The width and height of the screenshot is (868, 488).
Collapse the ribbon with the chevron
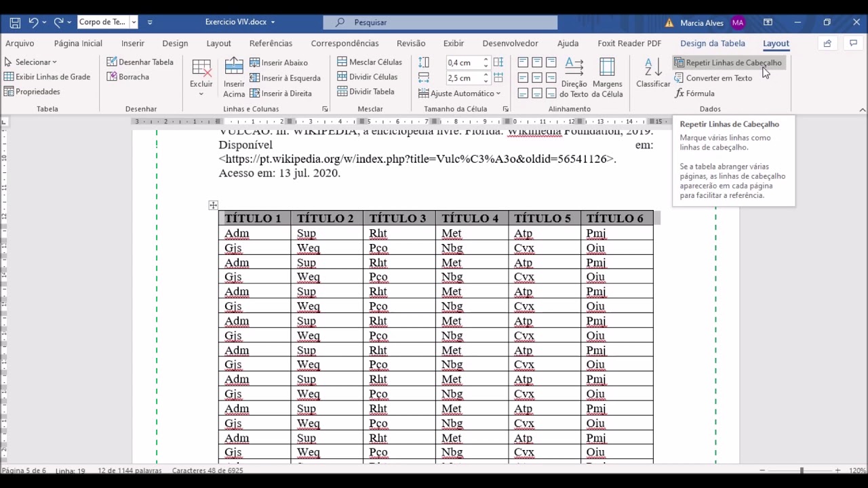862,109
